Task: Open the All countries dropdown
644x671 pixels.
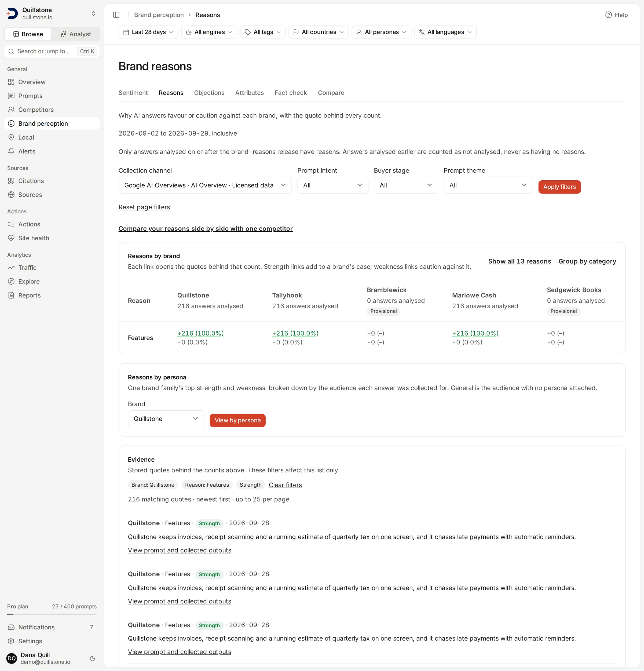Action: [319, 32]
